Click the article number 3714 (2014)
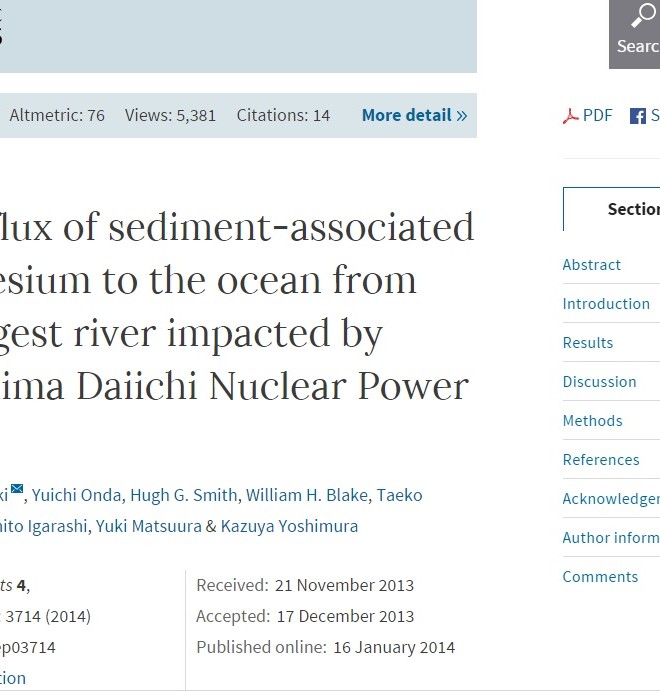 [48, 616]
